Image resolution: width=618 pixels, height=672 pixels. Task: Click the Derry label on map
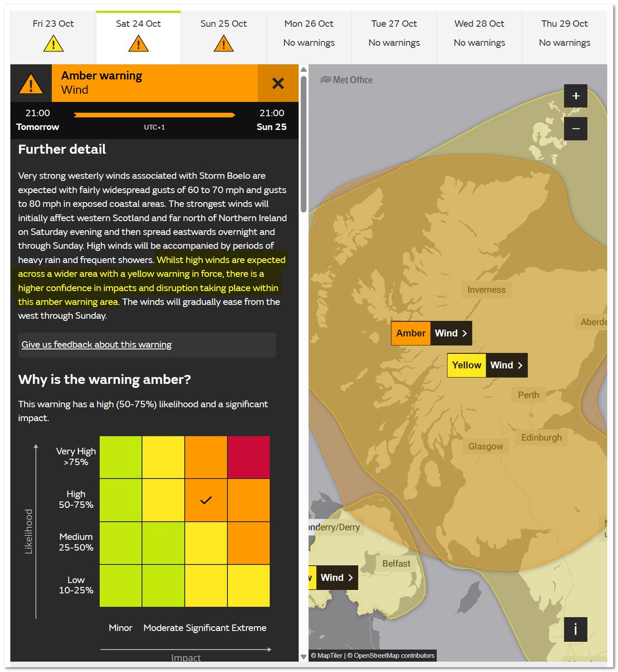335,528
